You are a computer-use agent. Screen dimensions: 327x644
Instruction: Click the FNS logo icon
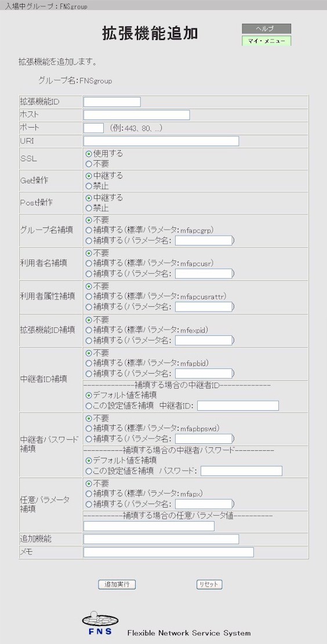[x=100, y=623]
